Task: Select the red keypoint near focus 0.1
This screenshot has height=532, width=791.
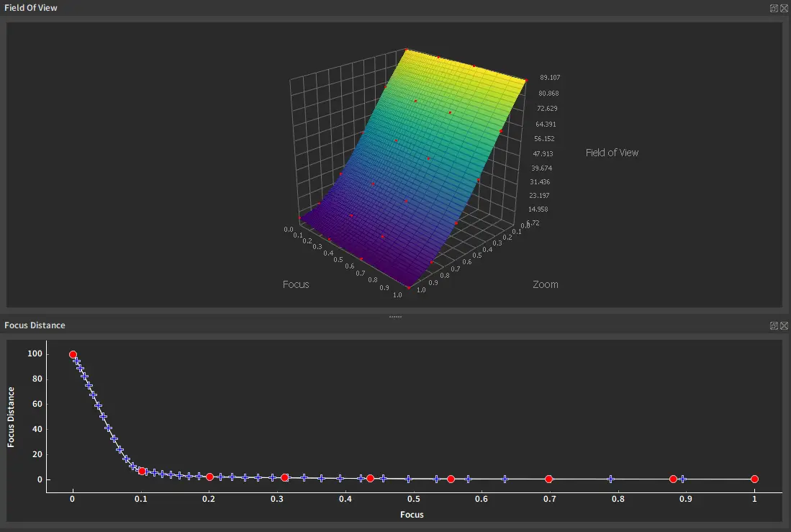Action: point(142,471)
